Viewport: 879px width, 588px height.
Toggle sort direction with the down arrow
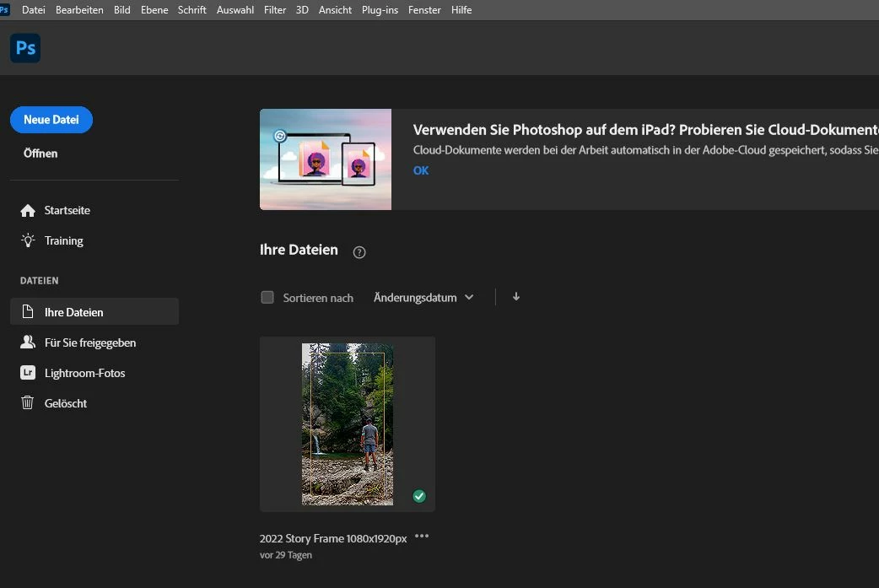pos(515,296)
